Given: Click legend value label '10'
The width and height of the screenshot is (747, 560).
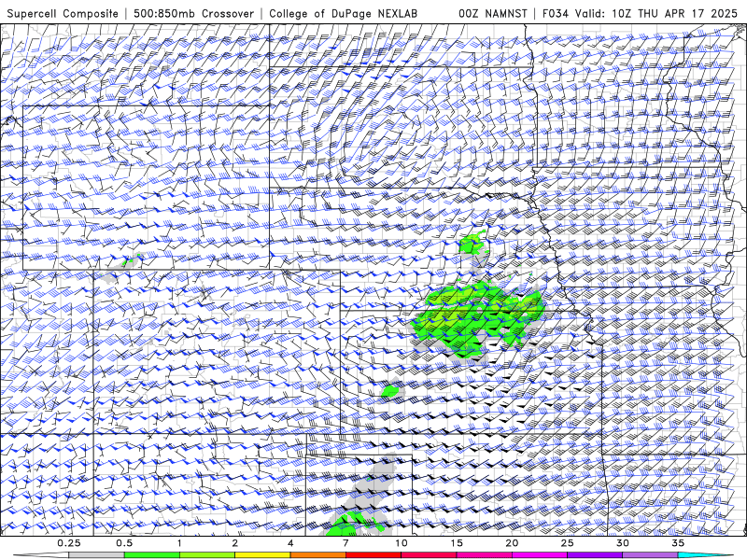Looking at the screenshot, I should (402, 543).
